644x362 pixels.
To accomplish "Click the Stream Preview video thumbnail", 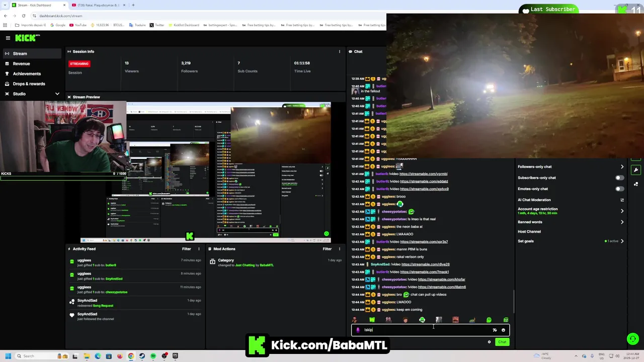I will point(206,172).
